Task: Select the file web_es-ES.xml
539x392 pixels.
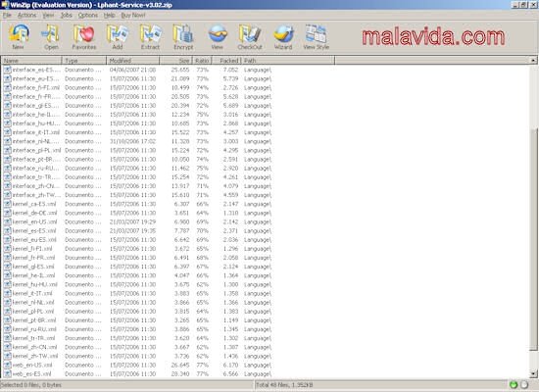Action: (x=32, y=373)
